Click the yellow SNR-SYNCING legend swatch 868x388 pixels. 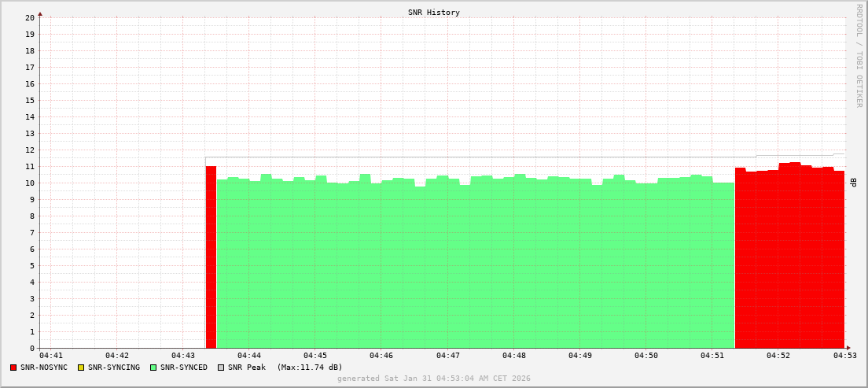click(x=80, y=368)
